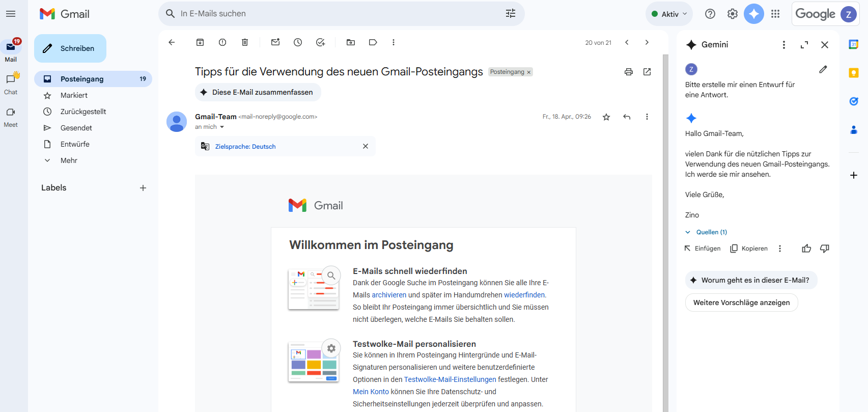This screenshot has height=412, width=868.
Task: Open the Google account avatar Z
Action: pyautogui.click(x=848, y=14)
